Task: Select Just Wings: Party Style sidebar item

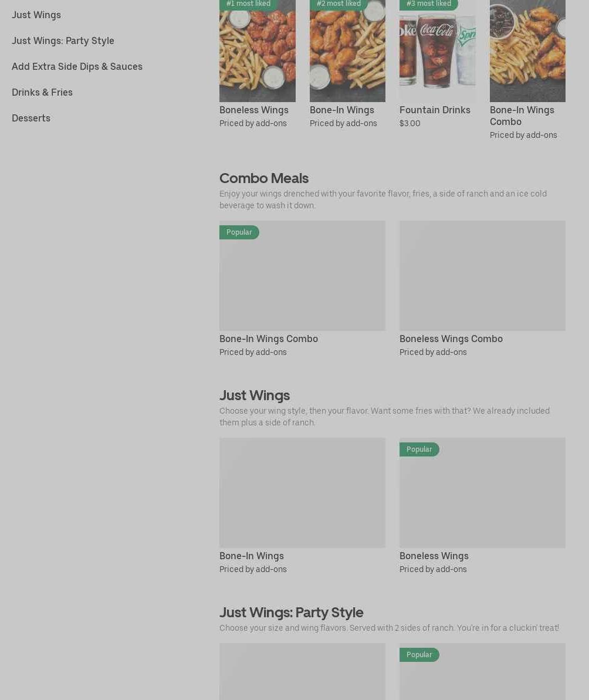Action: (x=63, y=40)
